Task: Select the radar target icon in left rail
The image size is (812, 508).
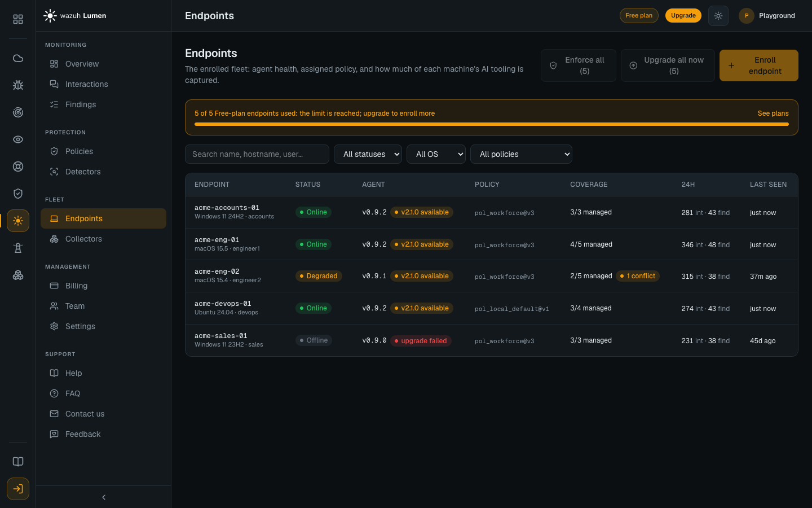Action: (18, 112)
